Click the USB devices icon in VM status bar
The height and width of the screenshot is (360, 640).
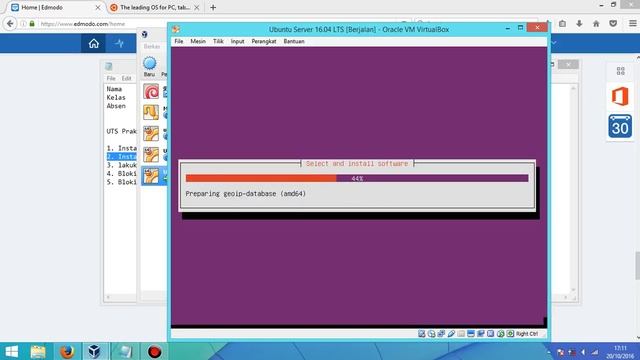[x=451, y=334]
